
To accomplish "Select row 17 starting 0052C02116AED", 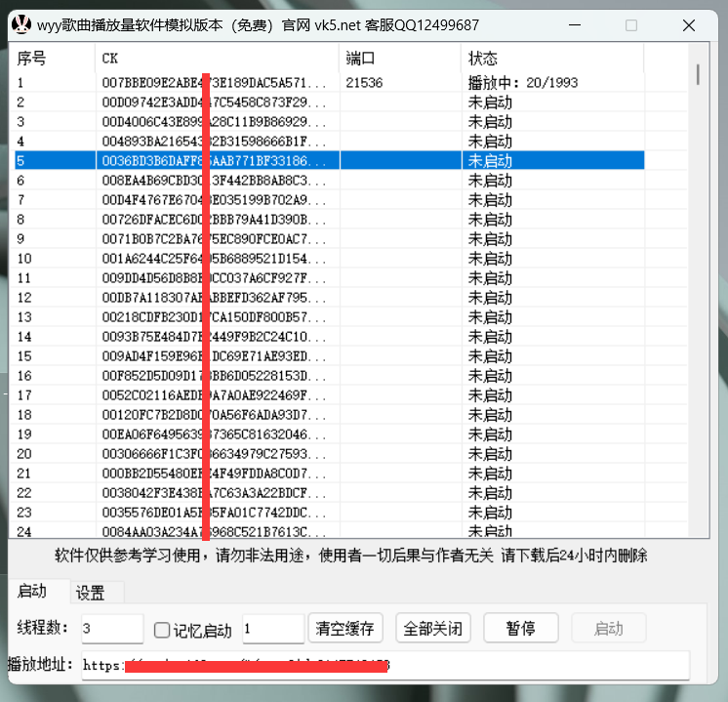I will click(x=329, y=394).
